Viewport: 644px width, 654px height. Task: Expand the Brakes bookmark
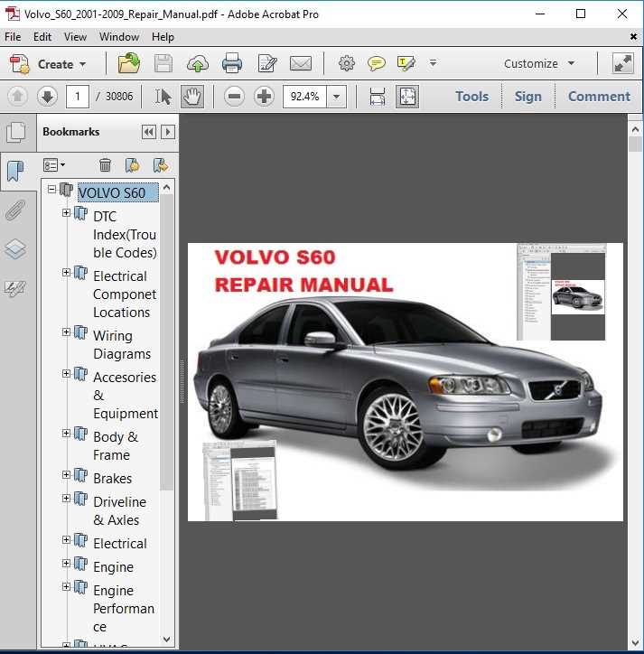[66, 475]
